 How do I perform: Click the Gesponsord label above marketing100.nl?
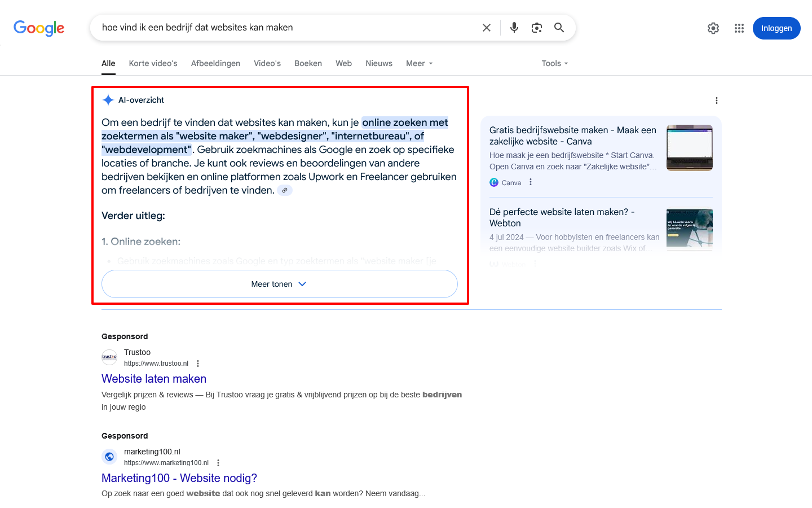[x=125, y=436]
